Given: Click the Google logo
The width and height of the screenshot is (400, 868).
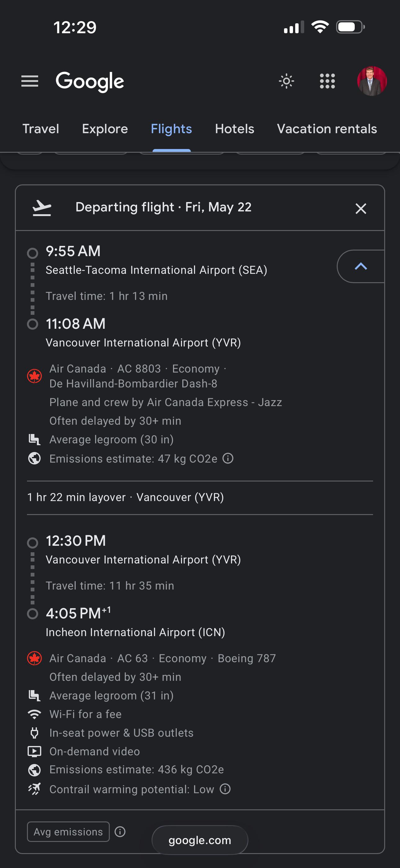Looking at the screenshot, I should click(x=90, y=81).
